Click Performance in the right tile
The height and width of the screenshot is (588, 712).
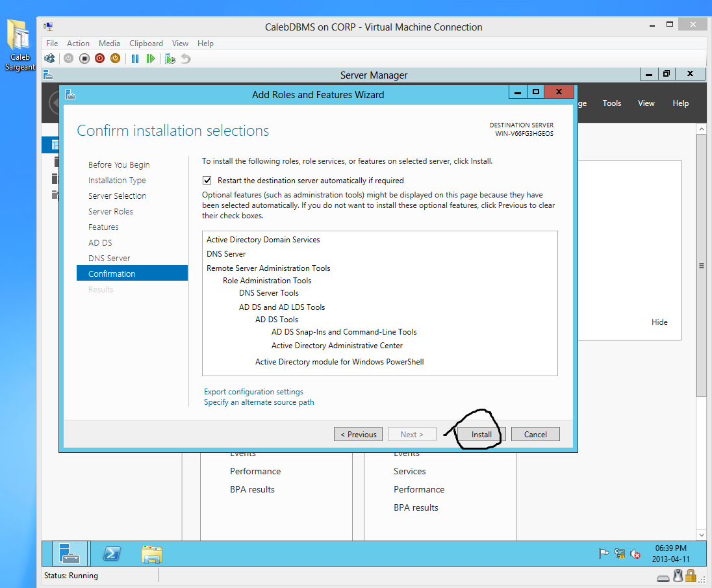[418, 489]
